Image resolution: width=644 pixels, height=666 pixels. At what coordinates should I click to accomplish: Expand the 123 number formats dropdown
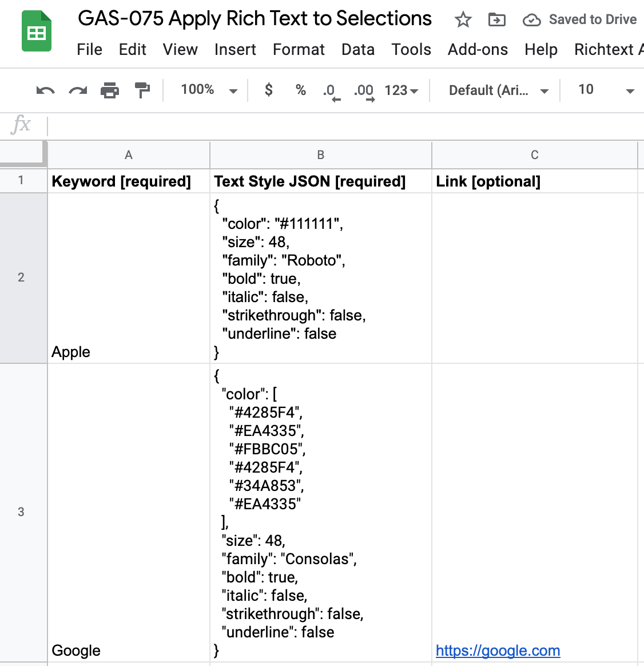[x=401, y=90]
